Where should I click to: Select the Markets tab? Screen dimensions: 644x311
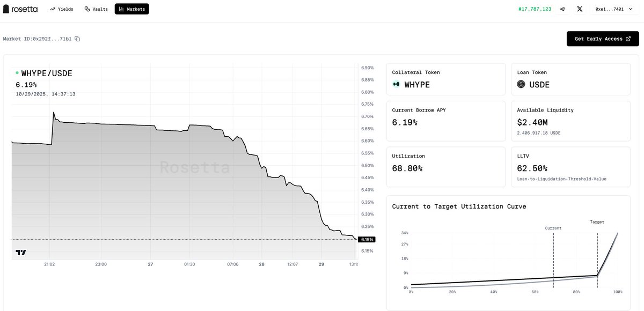pos(132,9)
